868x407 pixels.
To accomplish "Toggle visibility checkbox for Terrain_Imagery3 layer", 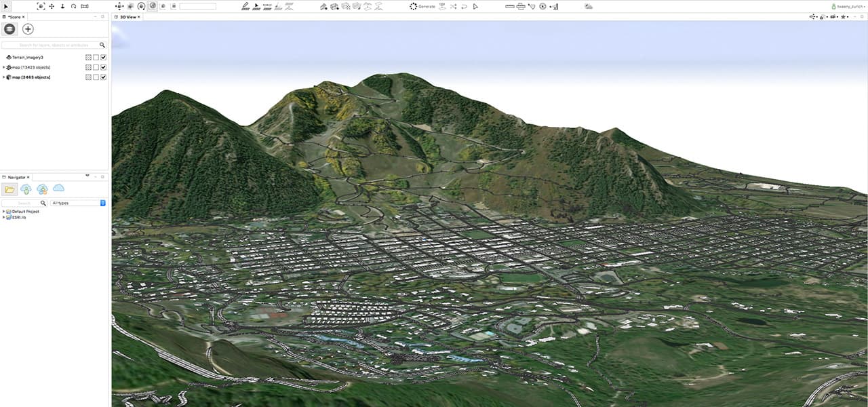I will 104,58.
